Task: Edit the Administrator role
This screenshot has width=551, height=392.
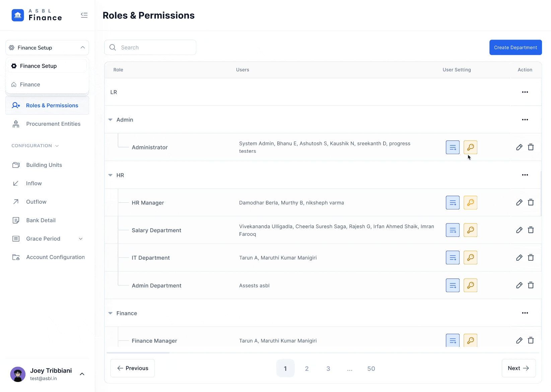Action: pos(519,147)
